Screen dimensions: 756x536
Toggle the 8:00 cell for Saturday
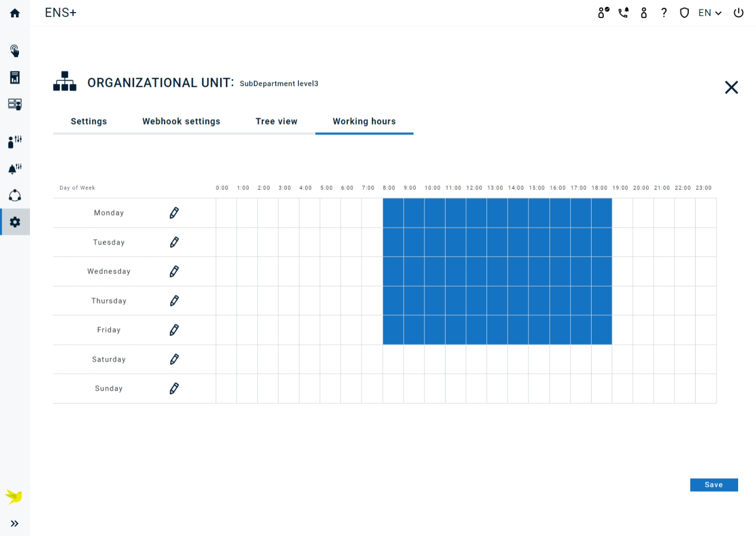[393, 359]
